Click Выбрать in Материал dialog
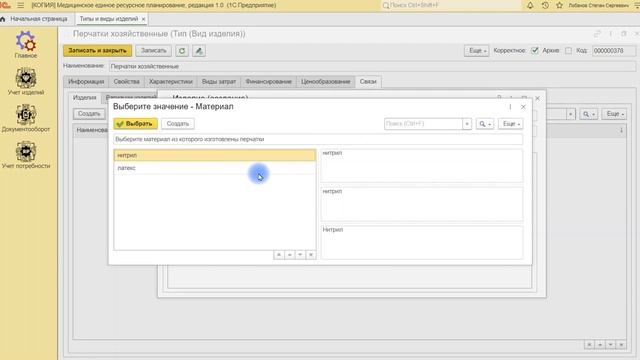Screen dimensions: 640x360 (136, 124)
